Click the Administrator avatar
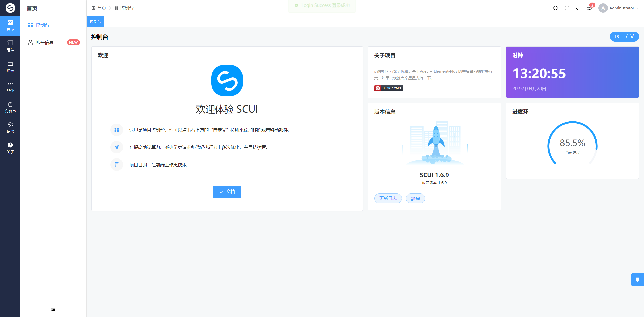 coord(603,8)
